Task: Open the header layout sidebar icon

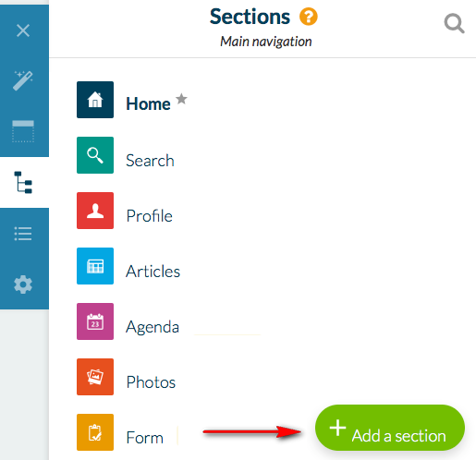Action: 23,131
